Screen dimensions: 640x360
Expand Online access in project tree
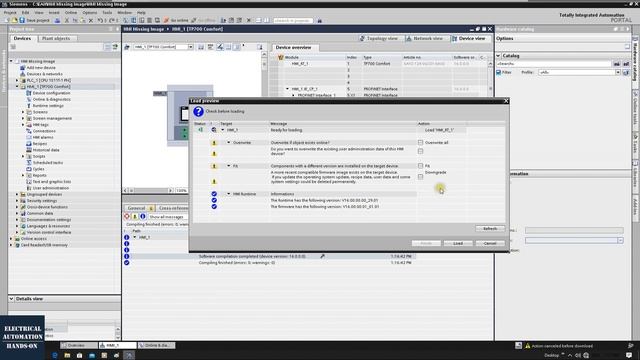coord(11,239)
